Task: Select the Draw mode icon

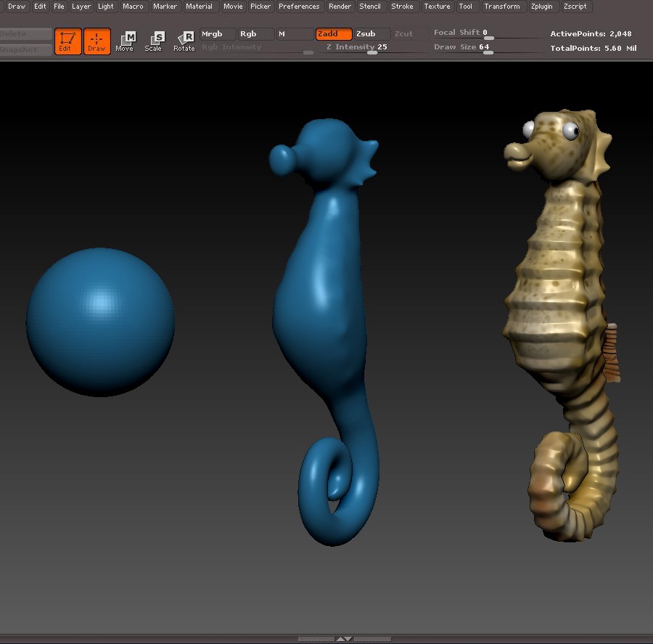Action: 96,41
